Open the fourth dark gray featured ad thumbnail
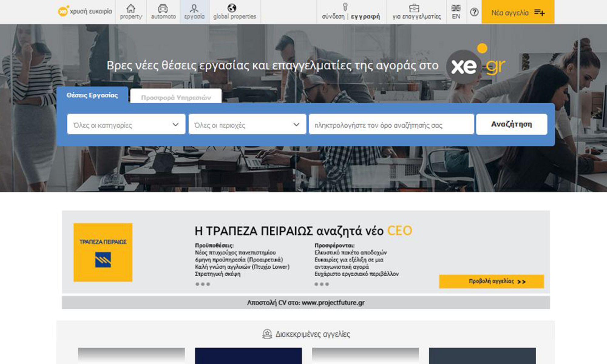Image resolution: width=607 pixels, height=364 pixels. (482, 356)
